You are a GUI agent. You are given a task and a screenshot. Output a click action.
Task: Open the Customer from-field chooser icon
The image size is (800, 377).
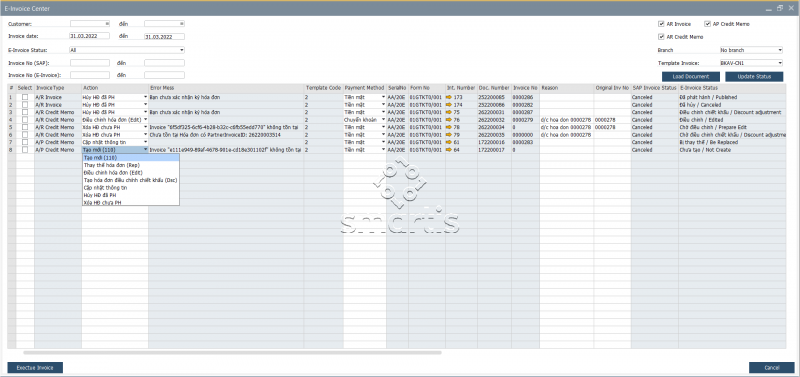[x=107, y=23]
